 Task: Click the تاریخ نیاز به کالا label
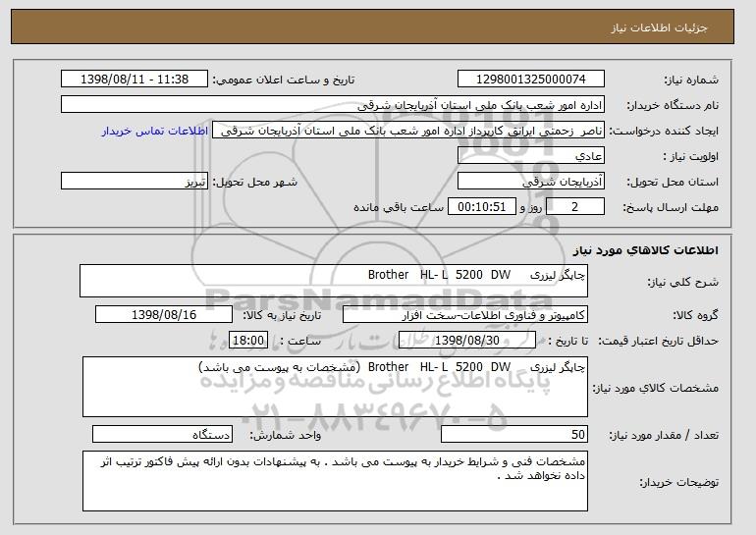(x=282, y=315)
